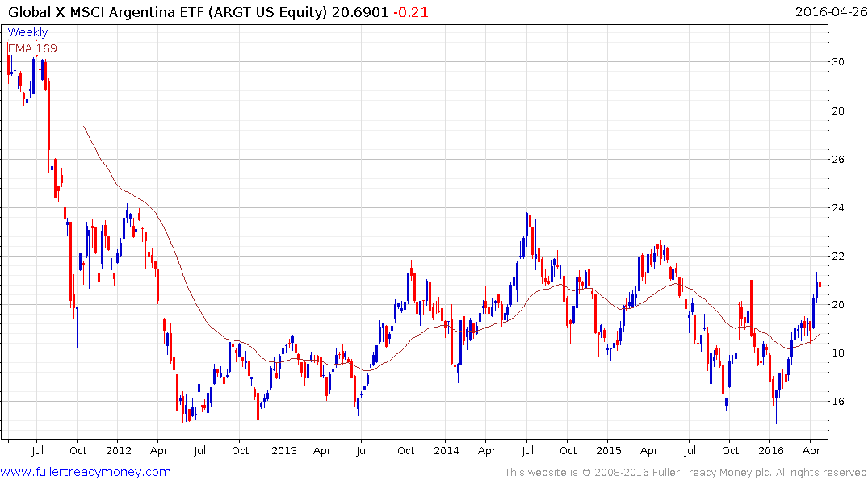Click the 26 price axis label
Screen dimensions: 868x484
click(x=838, y=159)
